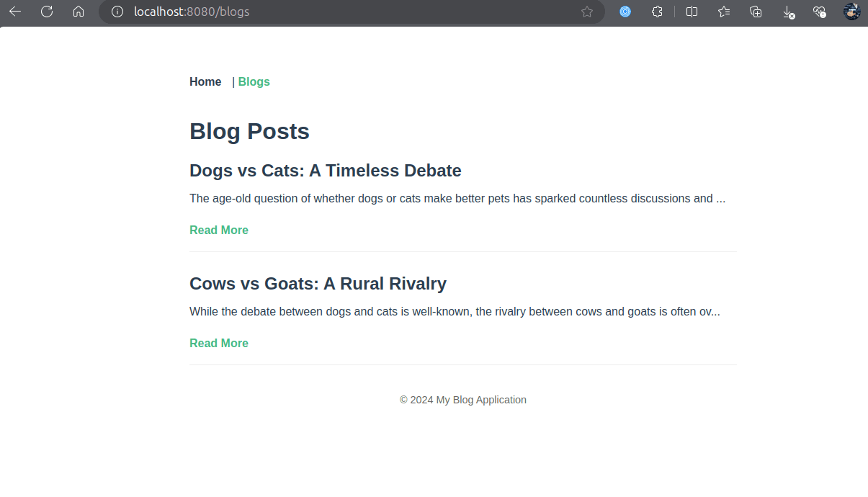View site information icon beside localhost URL
Screen dimensions: 868x497
[x=117, y=12]
